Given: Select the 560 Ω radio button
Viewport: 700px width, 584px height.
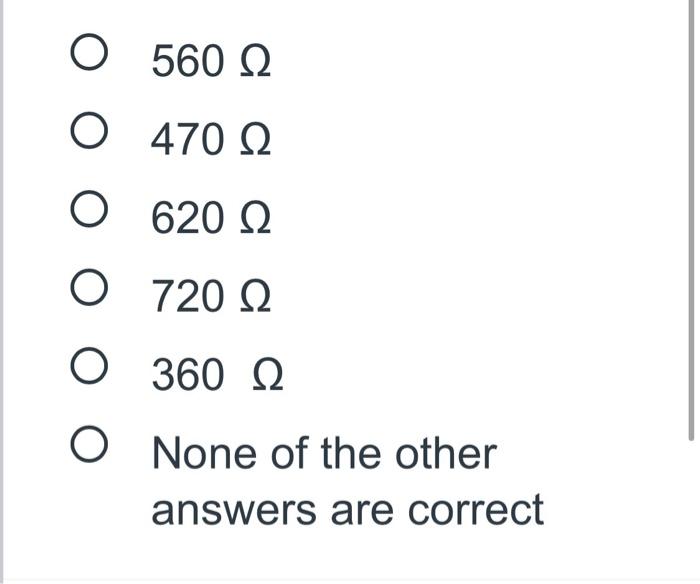Looking at the screenshot, I should coord(89,52).
